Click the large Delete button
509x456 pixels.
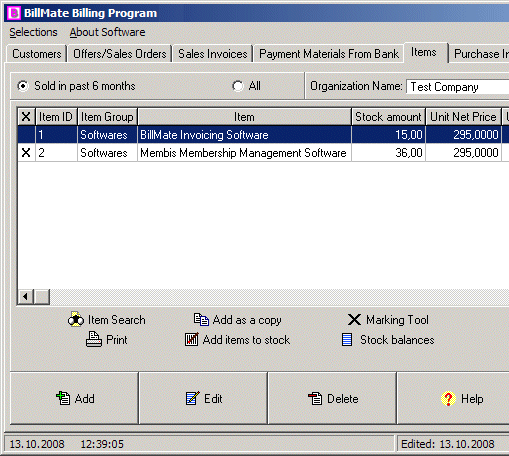point(332,398)
